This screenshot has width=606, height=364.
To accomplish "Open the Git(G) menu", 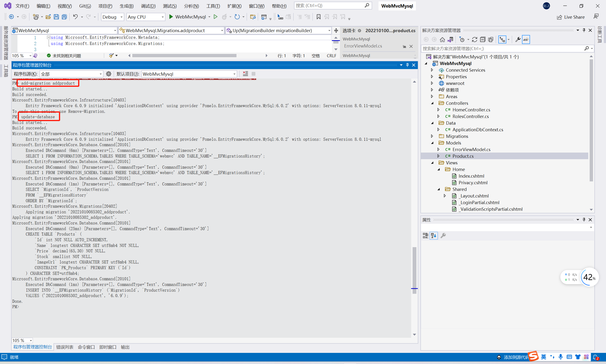I will (x=85, y=6).
